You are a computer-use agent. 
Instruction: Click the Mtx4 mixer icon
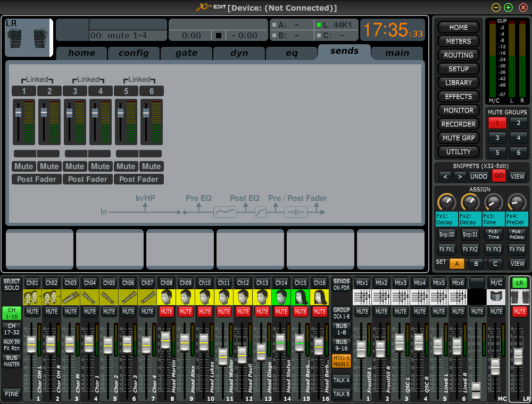(419, 297)
